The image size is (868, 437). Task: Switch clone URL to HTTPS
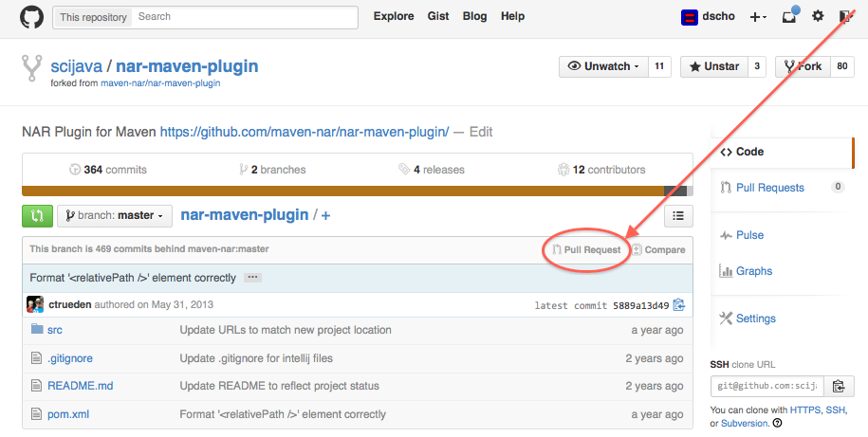[805, 410]
